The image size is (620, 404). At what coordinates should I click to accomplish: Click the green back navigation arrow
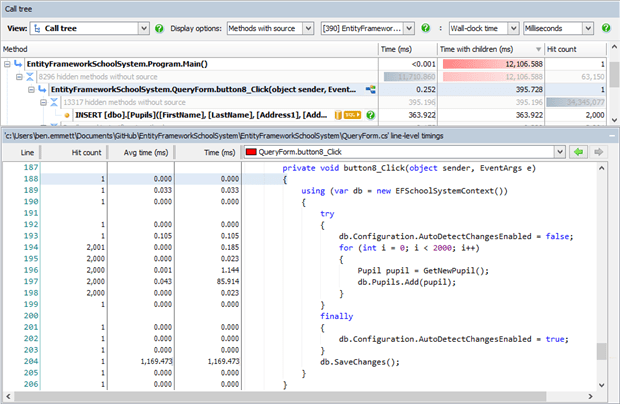coord(578,152)
